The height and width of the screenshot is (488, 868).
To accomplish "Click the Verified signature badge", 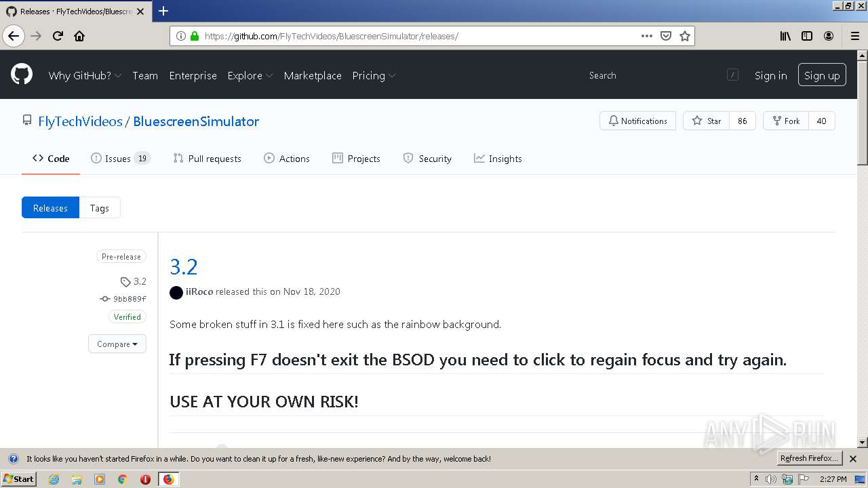I will pos(127,317).
